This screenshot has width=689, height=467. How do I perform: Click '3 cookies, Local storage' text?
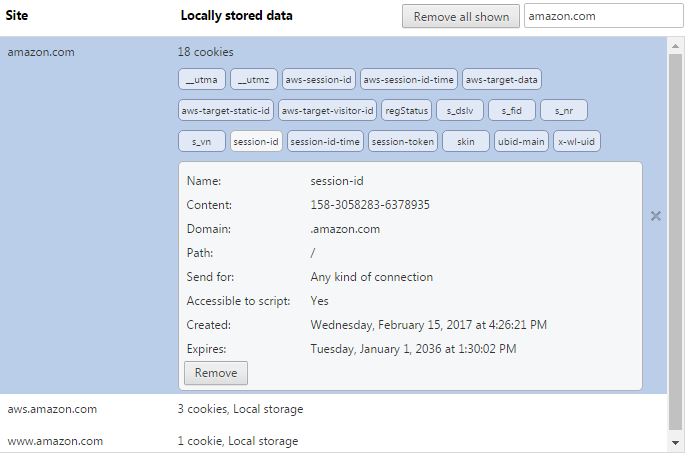click(x=240, y=409)
